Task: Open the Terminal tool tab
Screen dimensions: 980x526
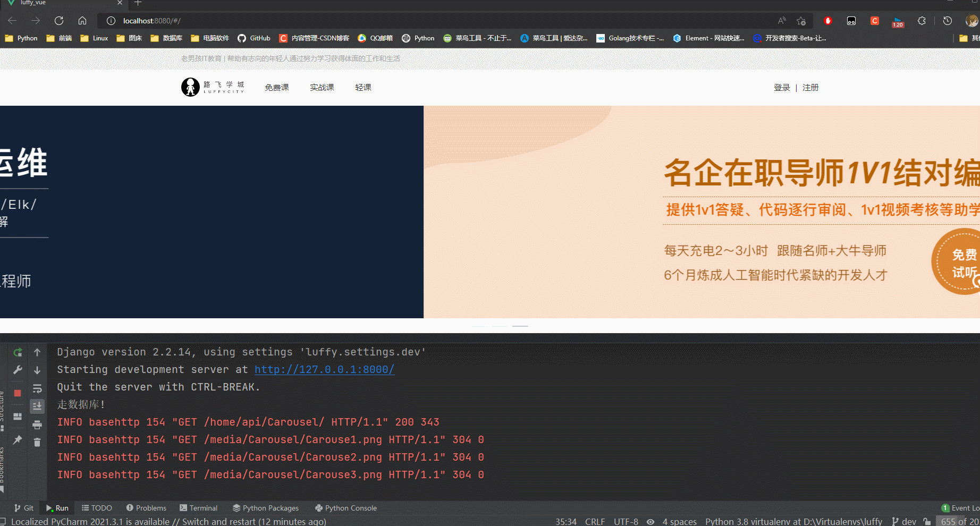Action: (x=199, y=508)
